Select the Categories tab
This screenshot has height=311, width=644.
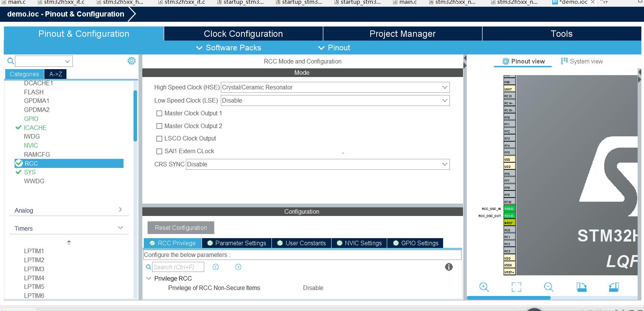point(24,74)
